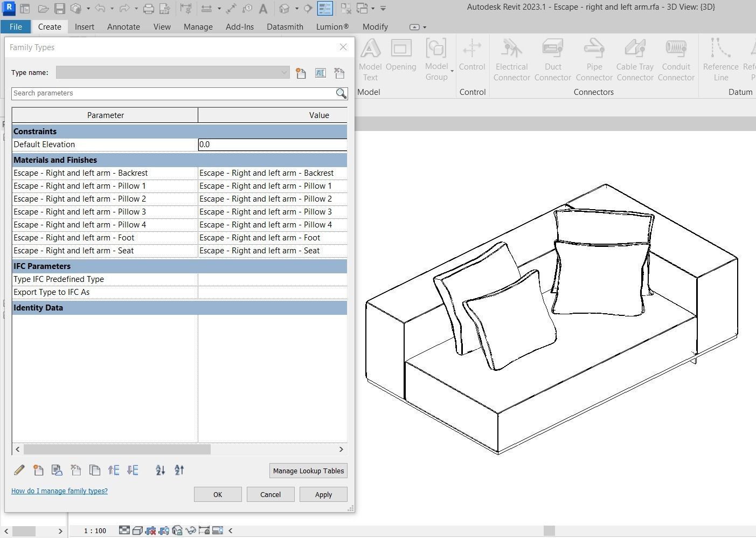Switch to the Modify ribbon tab
Image resolution: width=756 pixels, height=538 pixels.
click(375, 27)
